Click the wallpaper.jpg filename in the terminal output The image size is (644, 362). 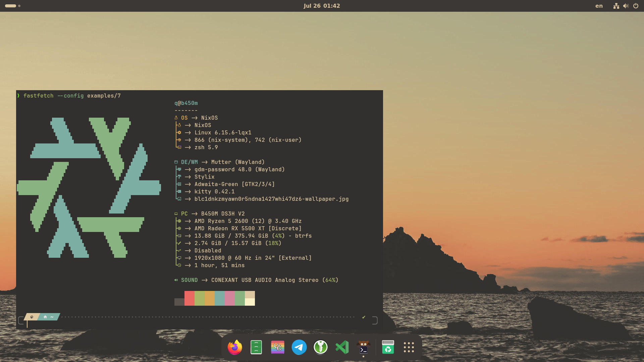pos(271,199)
